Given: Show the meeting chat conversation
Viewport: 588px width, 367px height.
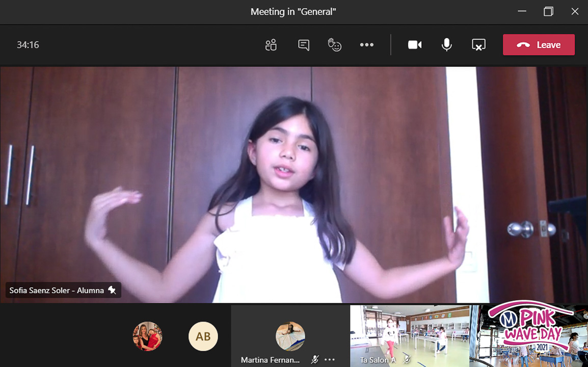Looking at the screenshot, I should click(304, 45).
